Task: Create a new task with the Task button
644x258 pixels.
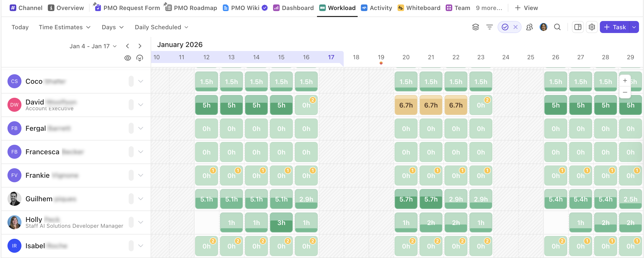Action: tap(615, 27)
